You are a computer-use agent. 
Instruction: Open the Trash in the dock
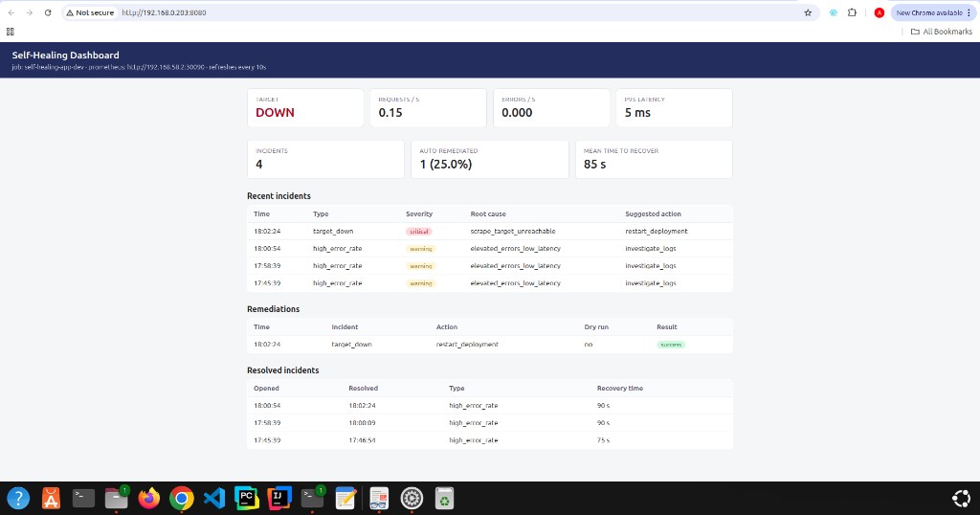tap(444, 498)
